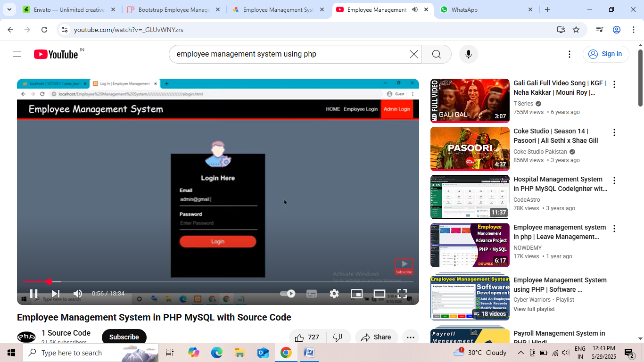This screenshot has width=644, height=362.
Task: Switch to miniplayer view
Action: point(357,294)
